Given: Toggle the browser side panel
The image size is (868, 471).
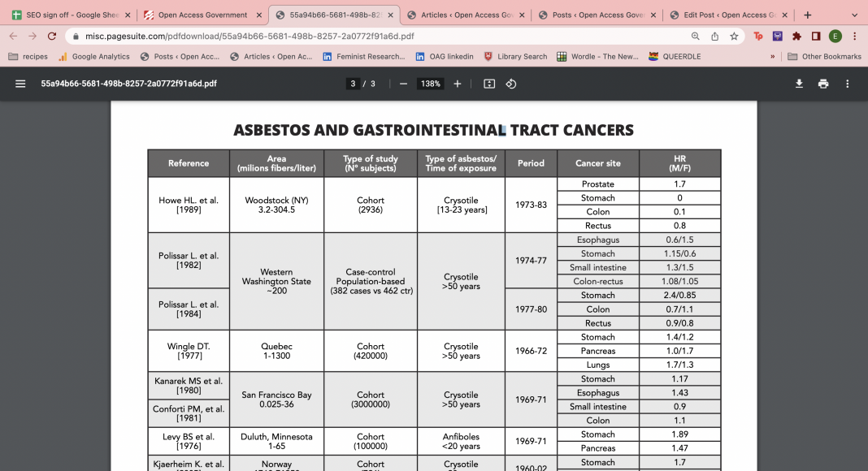Looking at the screenshot, I should (x=816, y=36).
